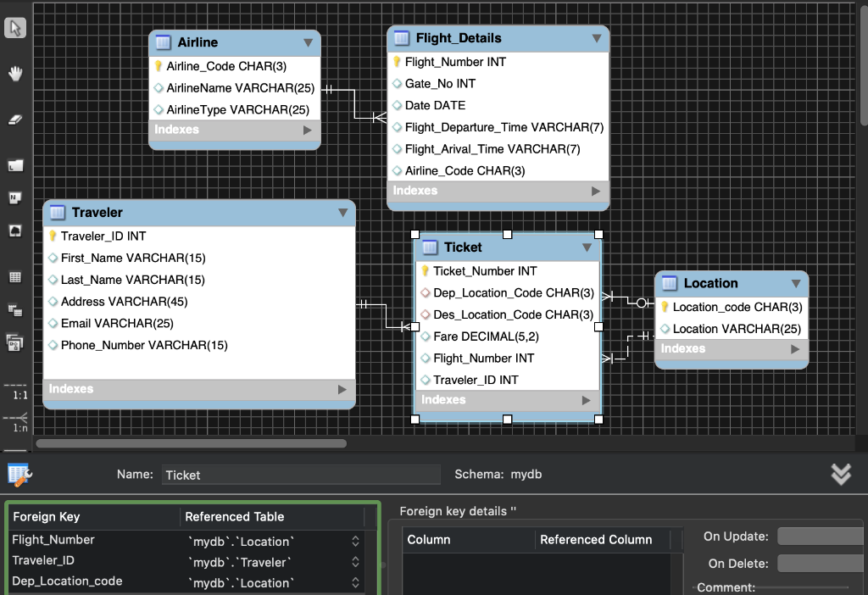Choose the eraser tool in sidebar

(x=15, y=119)
